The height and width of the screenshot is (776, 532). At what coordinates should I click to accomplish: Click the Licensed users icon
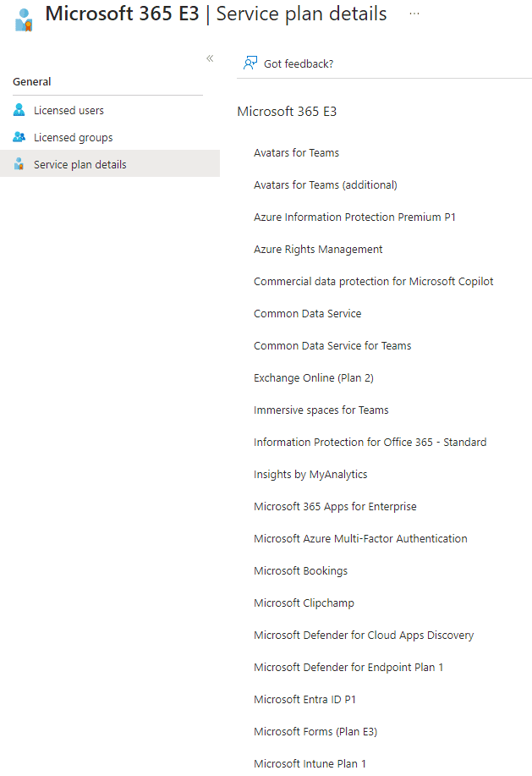click(x=19, y=110)
